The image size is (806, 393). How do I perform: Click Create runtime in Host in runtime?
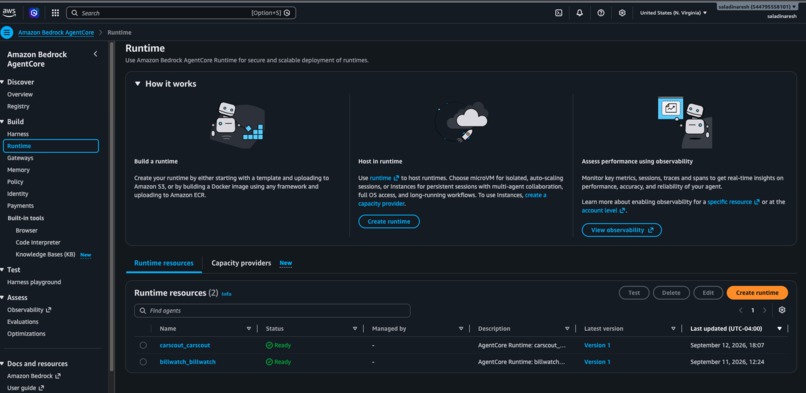(389, 221)
